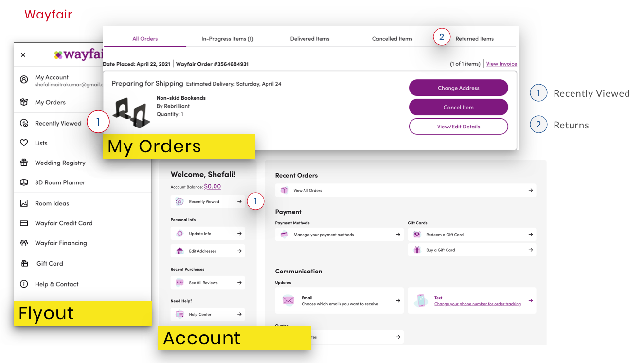Open View All Orders under Recent Orders
This screenshot has height=363, width=644.
click(406, 190)
